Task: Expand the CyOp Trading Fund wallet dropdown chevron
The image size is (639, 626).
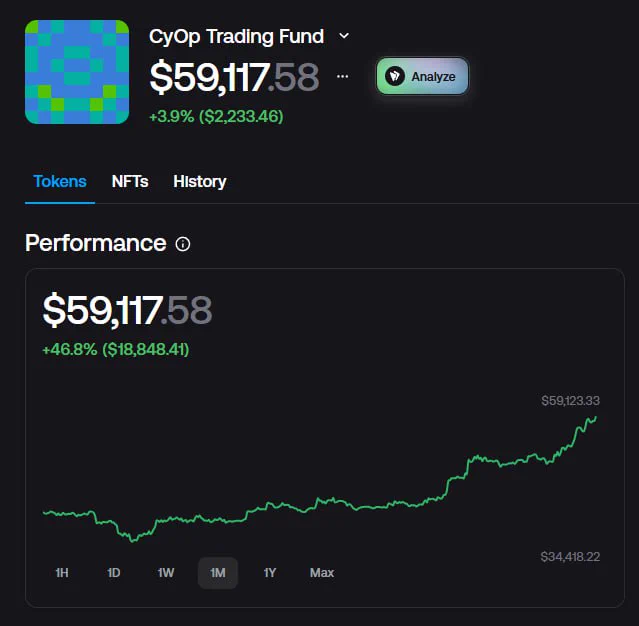Action: point(344,36)
